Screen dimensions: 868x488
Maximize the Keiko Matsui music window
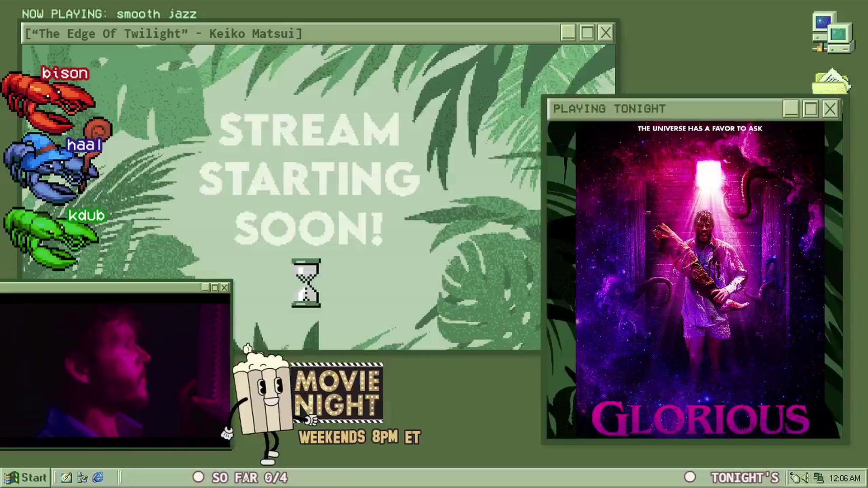[587, 33]
